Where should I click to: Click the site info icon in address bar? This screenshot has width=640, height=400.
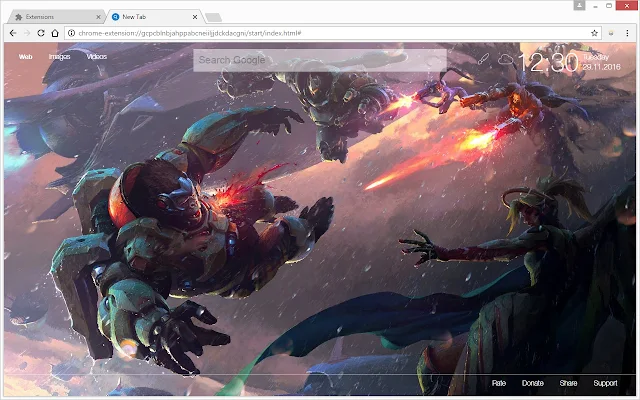pos(71,33)
